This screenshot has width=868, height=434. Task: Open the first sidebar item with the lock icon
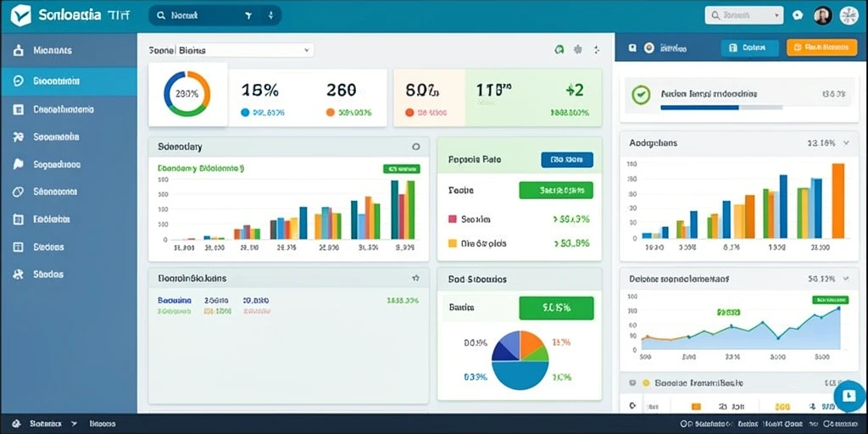click(69, 50)
